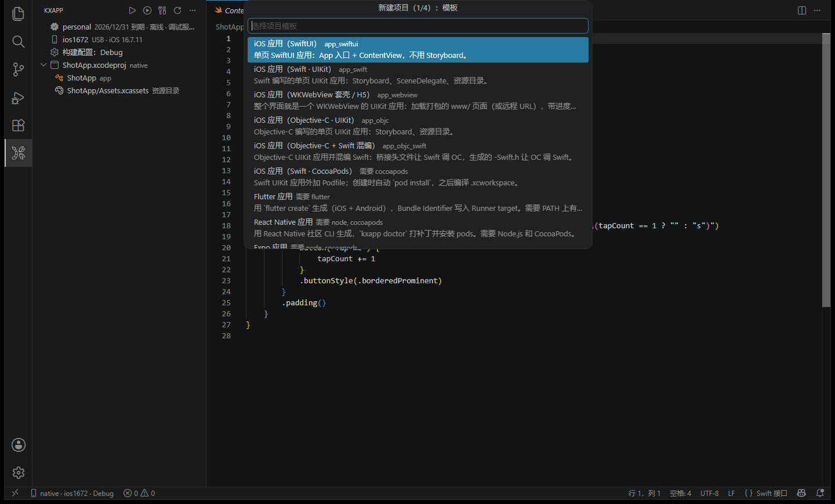Image resolution: width=835 pixels, height=504 pixels.
Task: Click the Copilot icon in status bar
Action: (x=801, y=493)
